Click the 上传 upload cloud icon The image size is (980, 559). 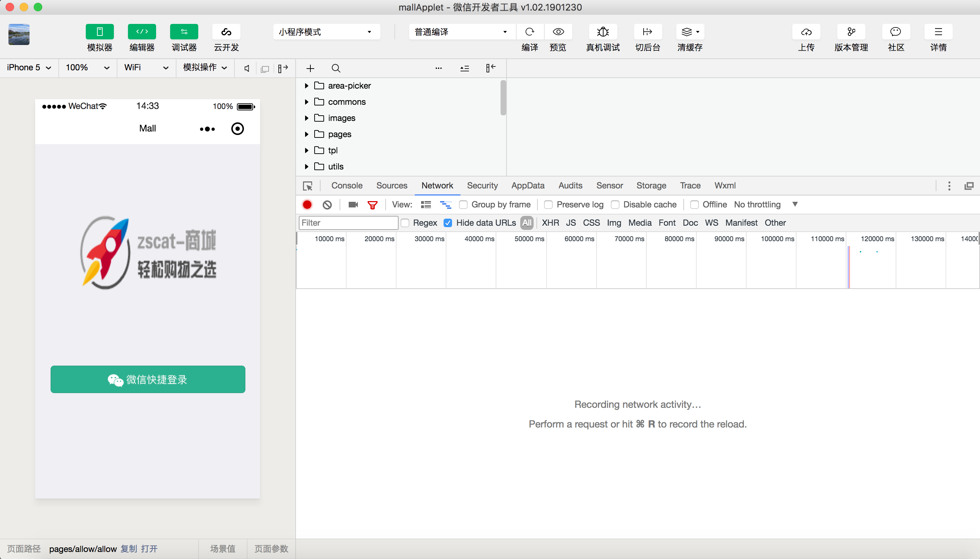(806, 32)
